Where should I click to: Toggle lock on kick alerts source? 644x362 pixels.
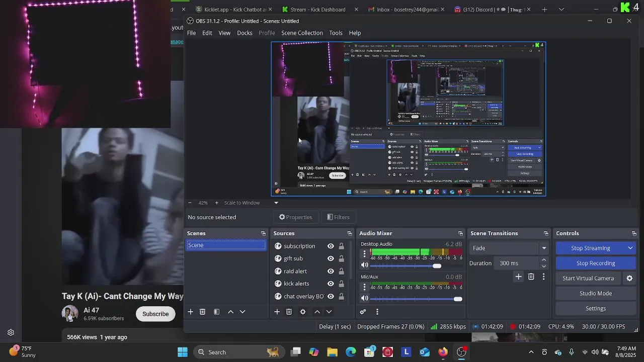(x=341, y=284)
